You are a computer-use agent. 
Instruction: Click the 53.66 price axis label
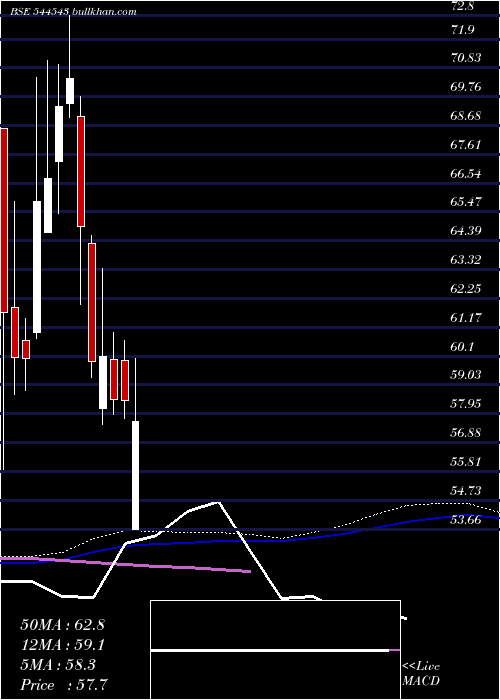click(466, 519)
